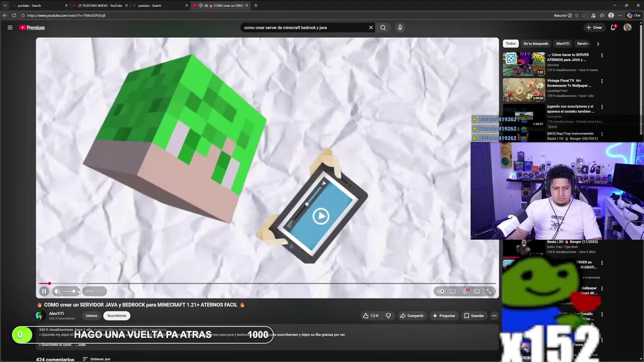Enter full screen video mode

point(489,291)
